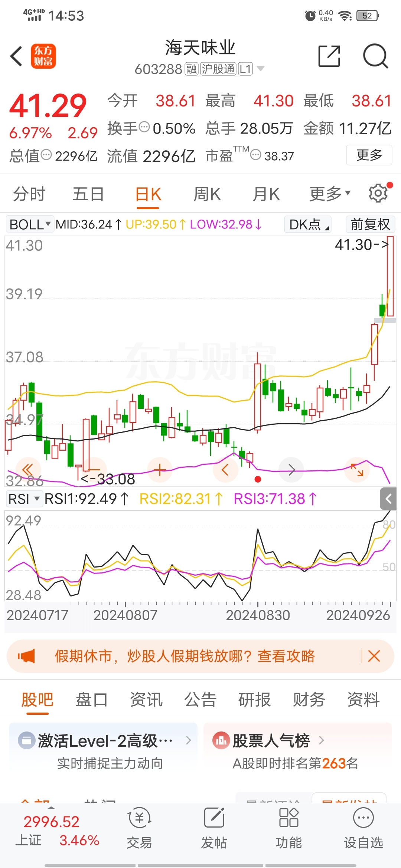Open the 财务 tab
Viewport: 401px width, 868px height.
tap(309, 700)
